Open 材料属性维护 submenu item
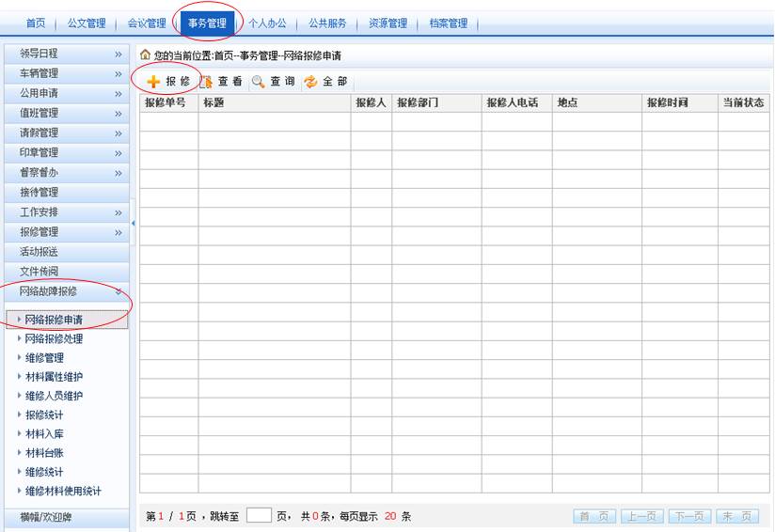The height and width of the screenshot is (532, 775). 54,377
